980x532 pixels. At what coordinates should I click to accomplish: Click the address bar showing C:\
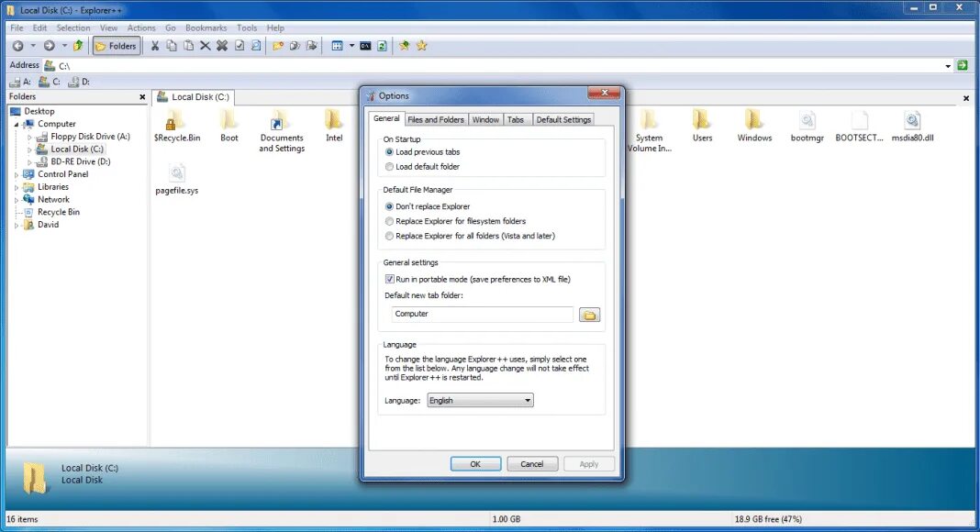pos(493,65)
